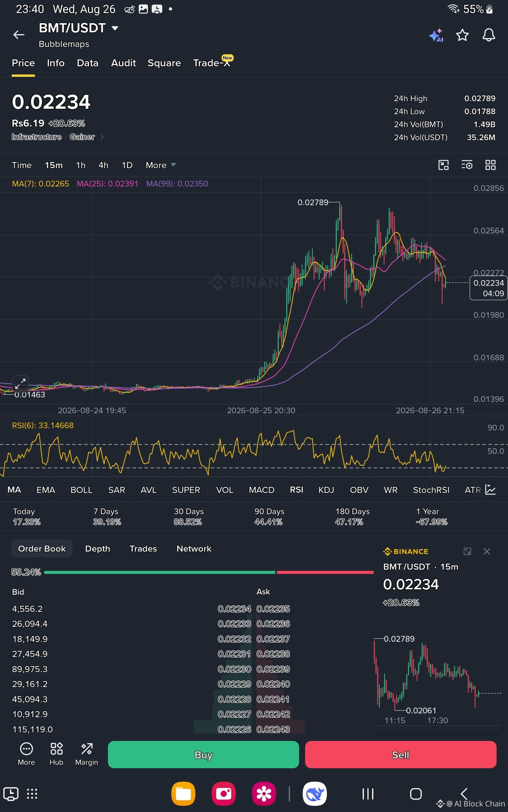Open the More options icon
This screenshot has width=508, height=812.
pos(26,754)
